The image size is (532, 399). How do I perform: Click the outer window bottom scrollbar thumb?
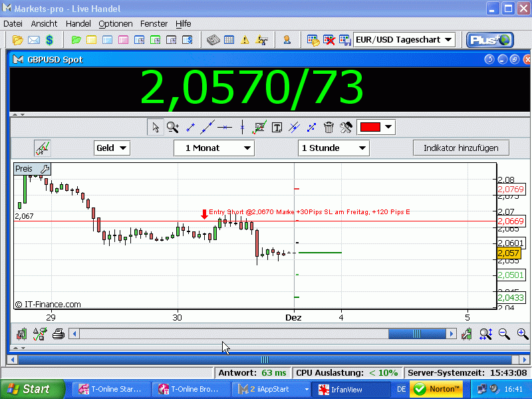click(265, 360)
